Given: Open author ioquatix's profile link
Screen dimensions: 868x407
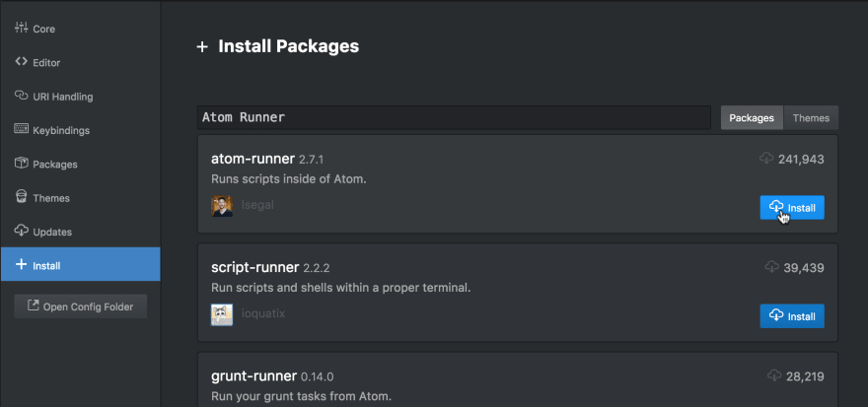Looking at the screenshot, I should click(x=263, y=313).
